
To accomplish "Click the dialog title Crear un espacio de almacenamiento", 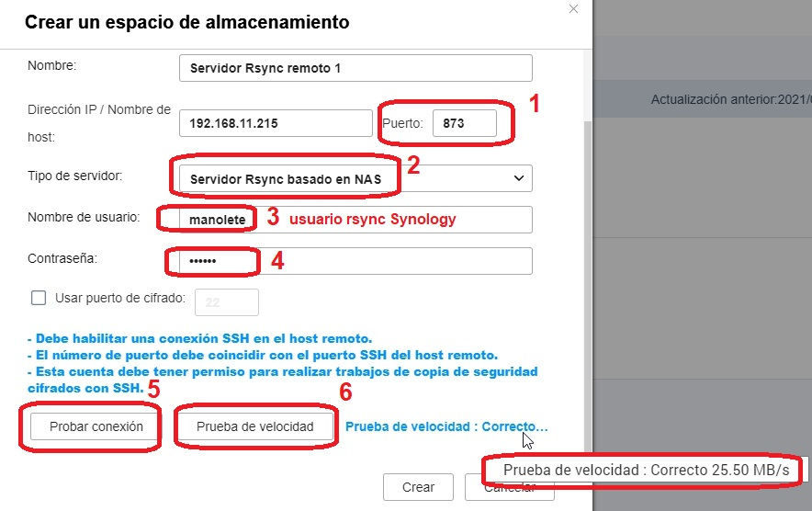I will (x=186, y=22).
